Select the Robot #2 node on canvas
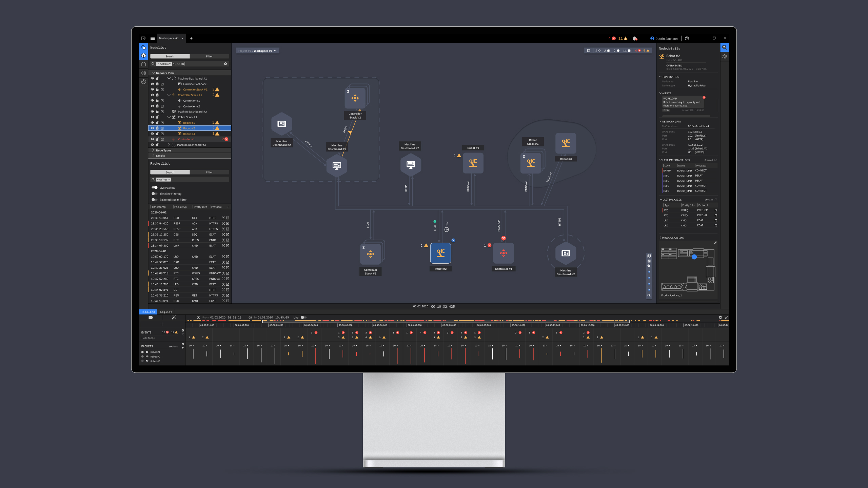Image resolution: width=868 pixels, height=488 pixels. coord(440,253)
